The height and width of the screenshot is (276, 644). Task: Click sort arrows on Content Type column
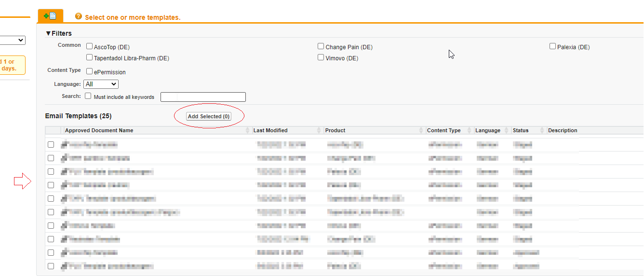click(470, 131)
